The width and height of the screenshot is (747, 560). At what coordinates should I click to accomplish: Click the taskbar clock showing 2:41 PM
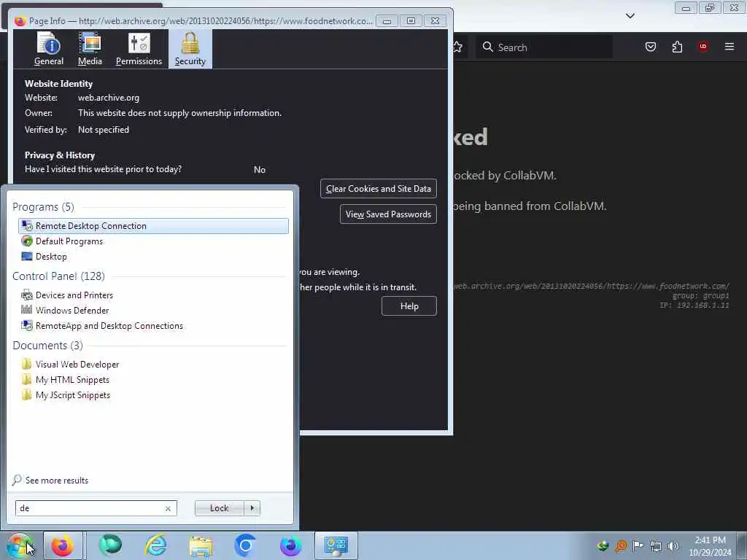click(710, 546)
